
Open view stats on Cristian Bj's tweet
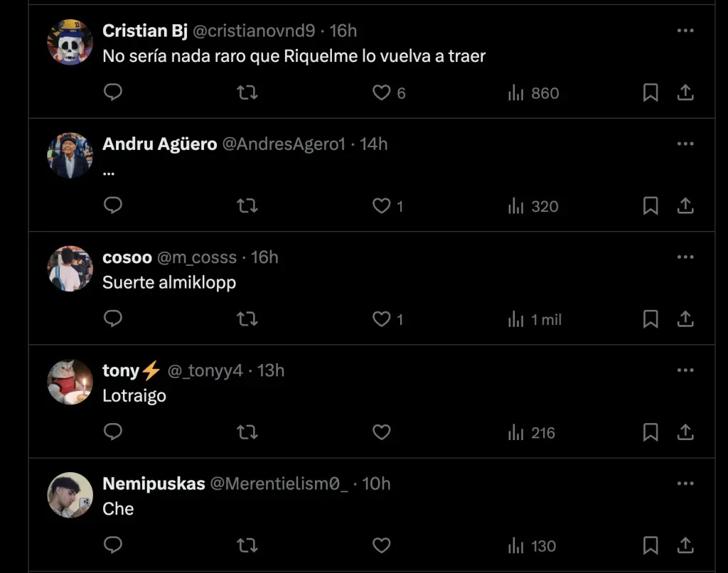(x=533, y=93)
